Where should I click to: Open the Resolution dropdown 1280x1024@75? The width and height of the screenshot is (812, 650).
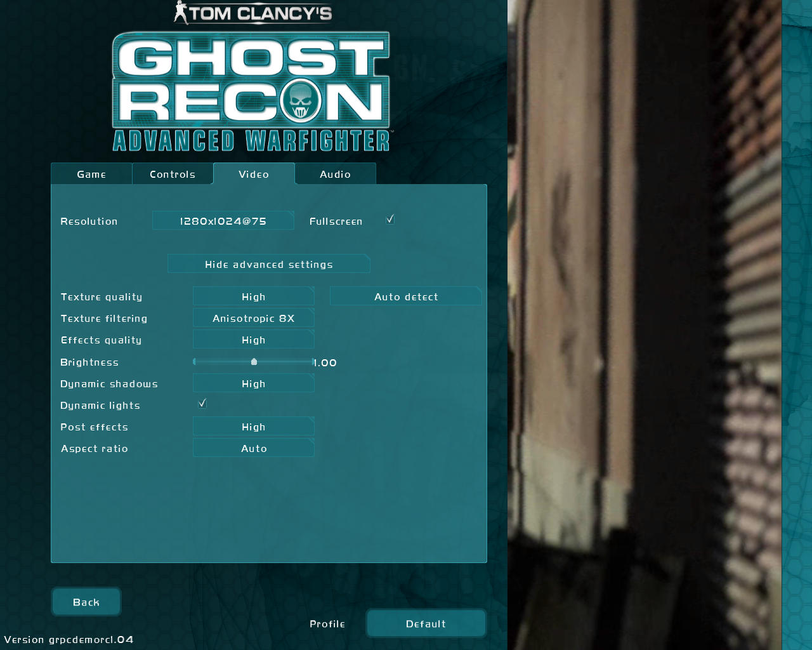pyautogui.click(x=223, y=221)
